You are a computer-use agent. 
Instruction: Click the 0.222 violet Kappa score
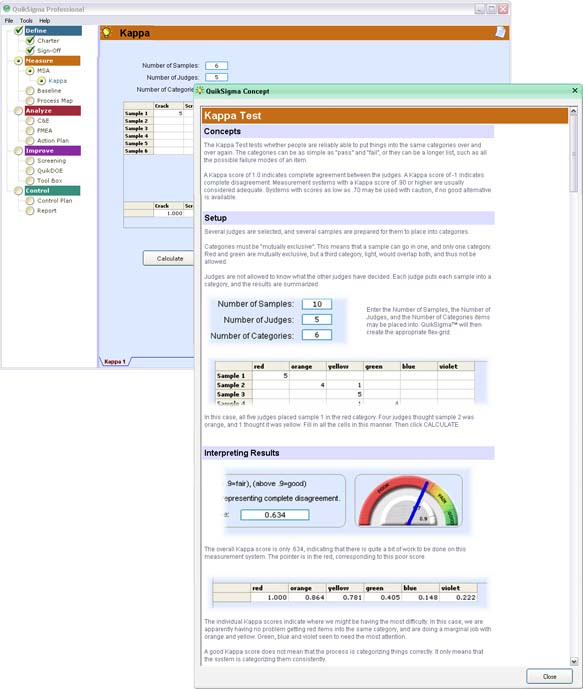458,598
